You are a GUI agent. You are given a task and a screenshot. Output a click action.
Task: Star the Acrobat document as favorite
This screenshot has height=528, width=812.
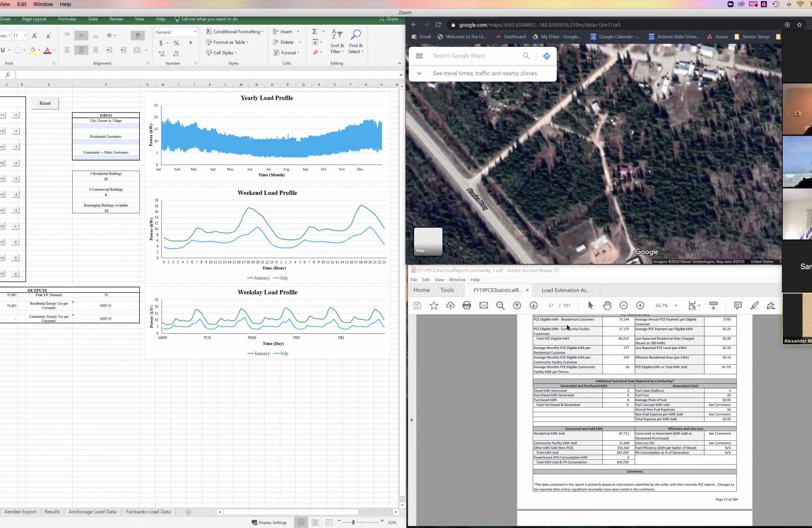(434, 305)
